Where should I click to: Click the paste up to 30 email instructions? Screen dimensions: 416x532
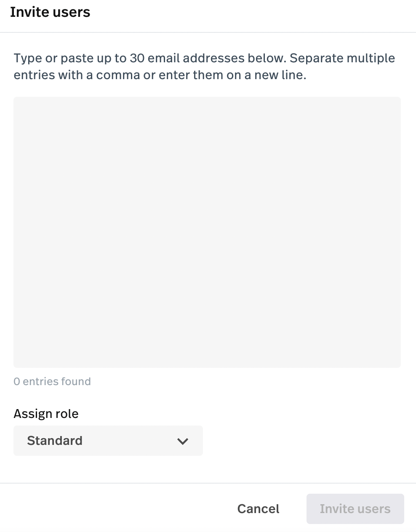coord(204,66)
